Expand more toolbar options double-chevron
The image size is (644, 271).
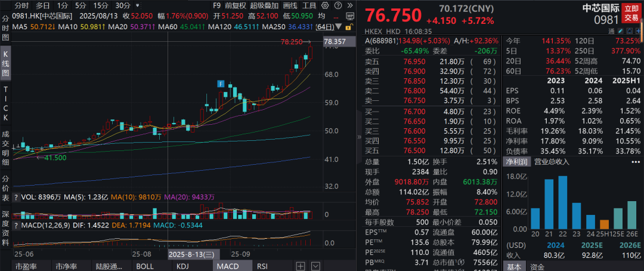pos(349,6)
